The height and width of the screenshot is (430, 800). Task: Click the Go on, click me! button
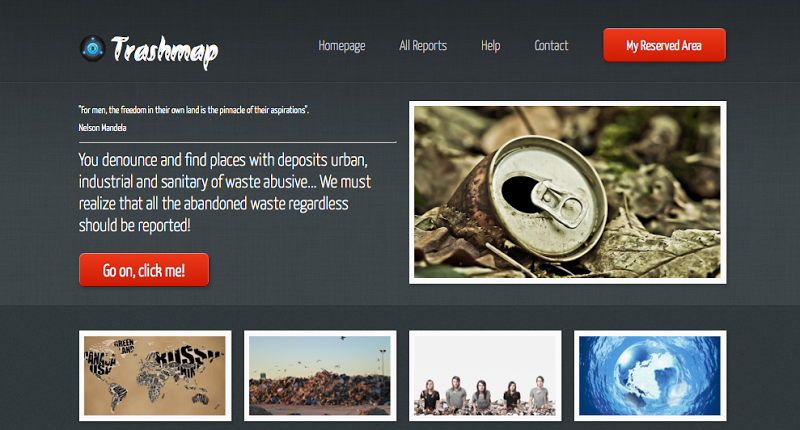tap(144, 270)
